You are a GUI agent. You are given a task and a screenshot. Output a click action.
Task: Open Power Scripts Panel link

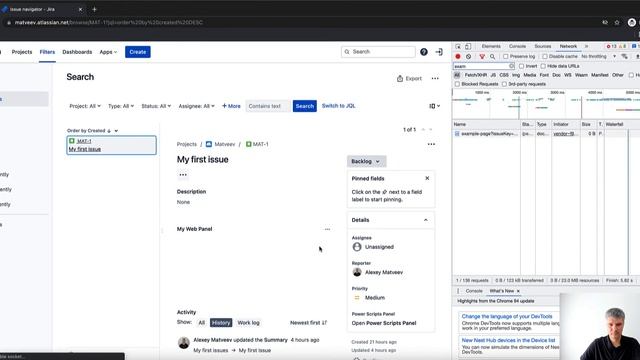pyautogui.click(x=384, y=323)
